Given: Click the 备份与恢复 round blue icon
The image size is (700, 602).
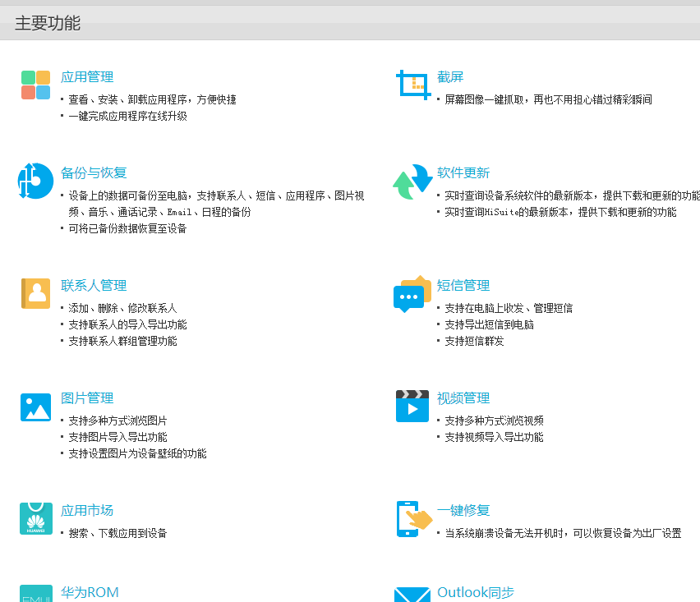Looking at the screenshot, I should click(35, 181).
